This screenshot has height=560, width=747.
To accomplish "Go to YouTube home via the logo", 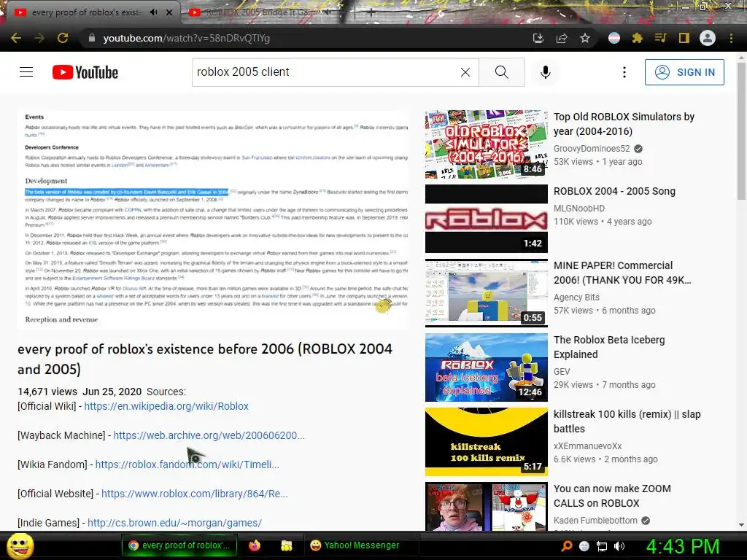I will tap(85, 72).
